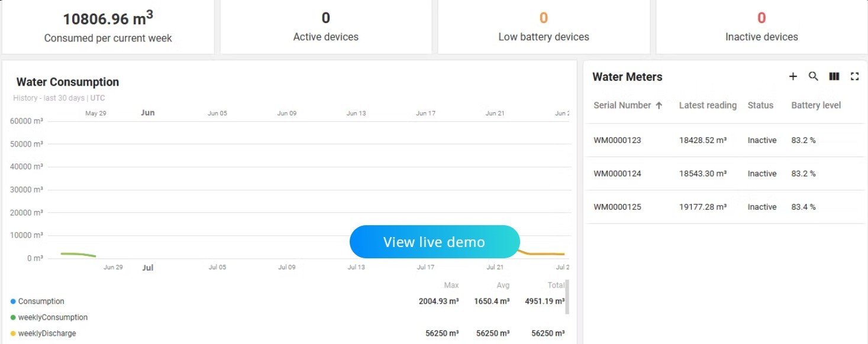The height and width of the screenshot is (344, 868).
Task: Click the Active devices count card
Action: pyautogui.click(x=325, y=27)
